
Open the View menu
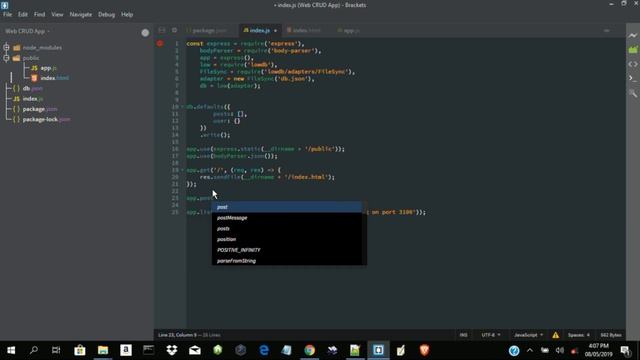click(57, 14)
